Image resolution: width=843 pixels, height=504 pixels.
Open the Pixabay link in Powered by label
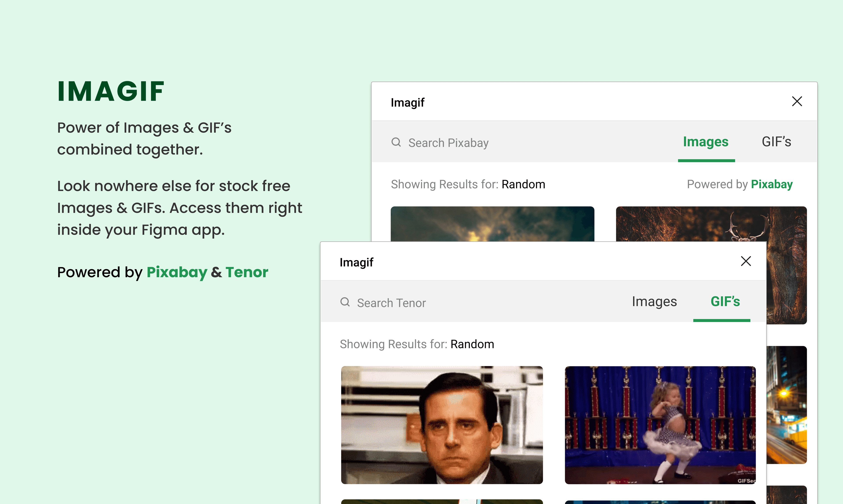772,184
